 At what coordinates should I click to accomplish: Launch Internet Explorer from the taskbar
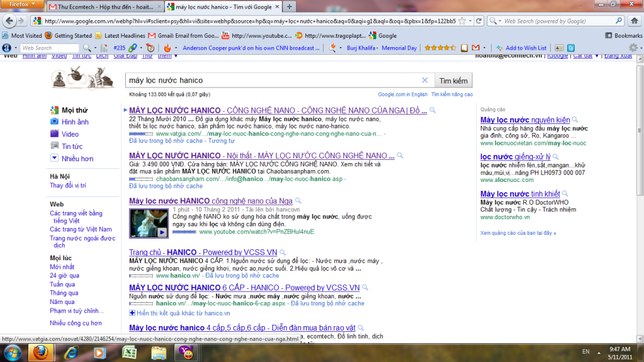pos(71,353)
